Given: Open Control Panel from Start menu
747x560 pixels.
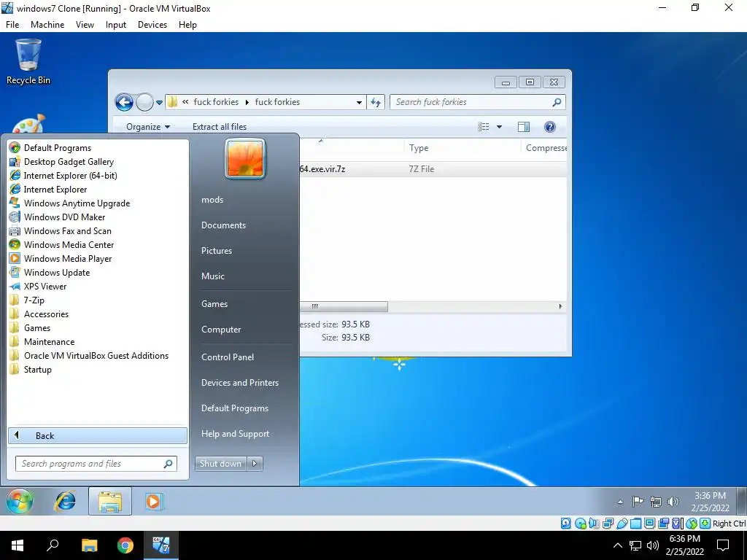Looking at the screenshot, I should (x=228, y=357).
